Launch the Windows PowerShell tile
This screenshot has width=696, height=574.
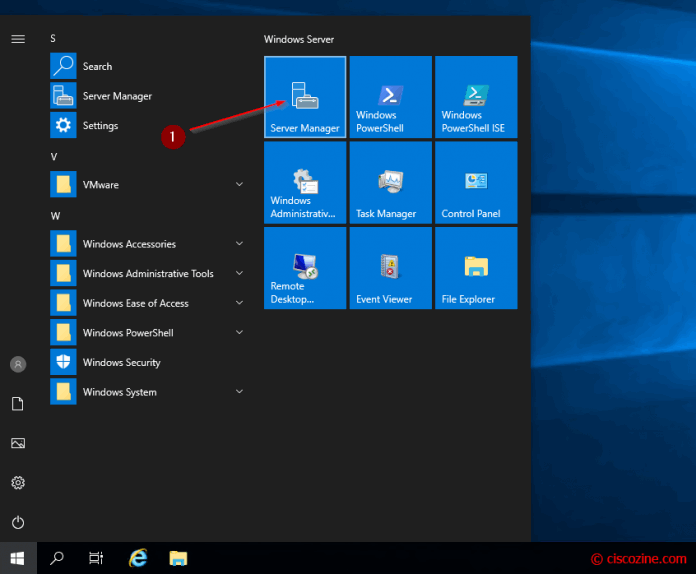[390, 97]
